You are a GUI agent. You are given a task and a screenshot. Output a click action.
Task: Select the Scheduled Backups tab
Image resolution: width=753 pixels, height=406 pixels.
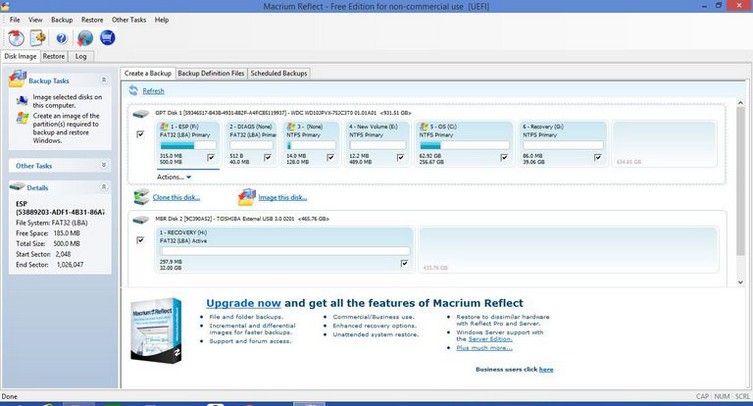279,73
